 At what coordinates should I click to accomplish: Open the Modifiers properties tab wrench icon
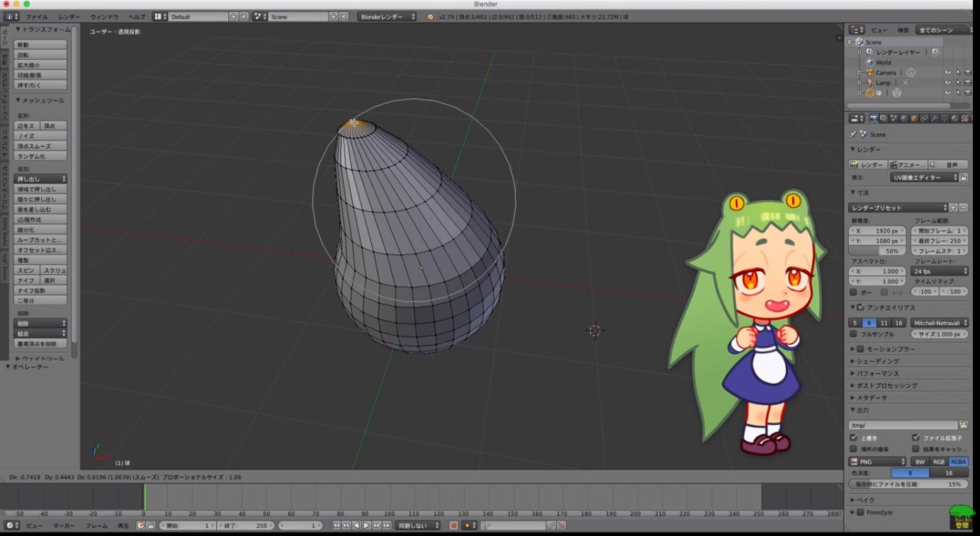pyautogui.click(x=934, y=118)
